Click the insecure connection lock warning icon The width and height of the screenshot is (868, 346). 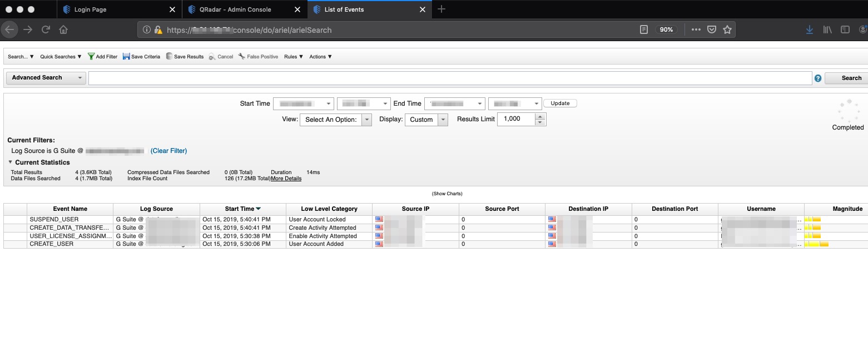[158, 30]
